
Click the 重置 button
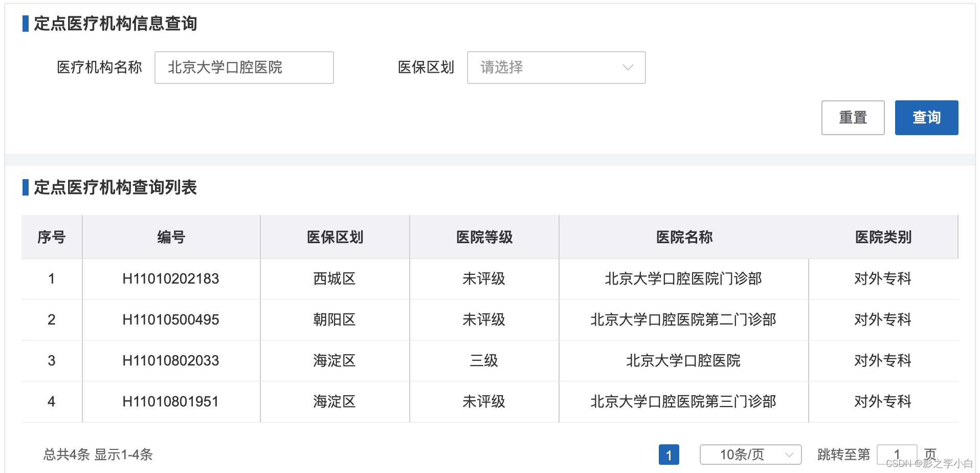853,118
